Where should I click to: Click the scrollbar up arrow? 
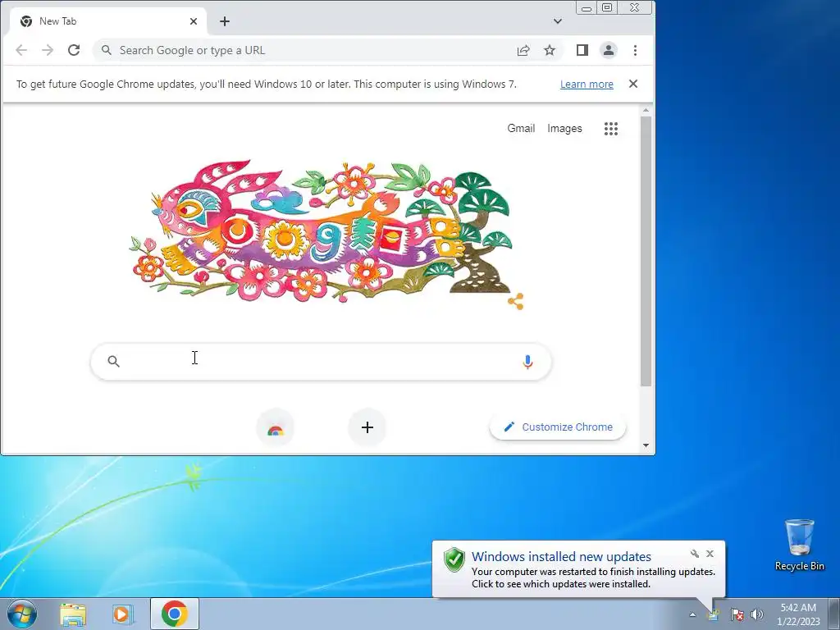[646, 111]
